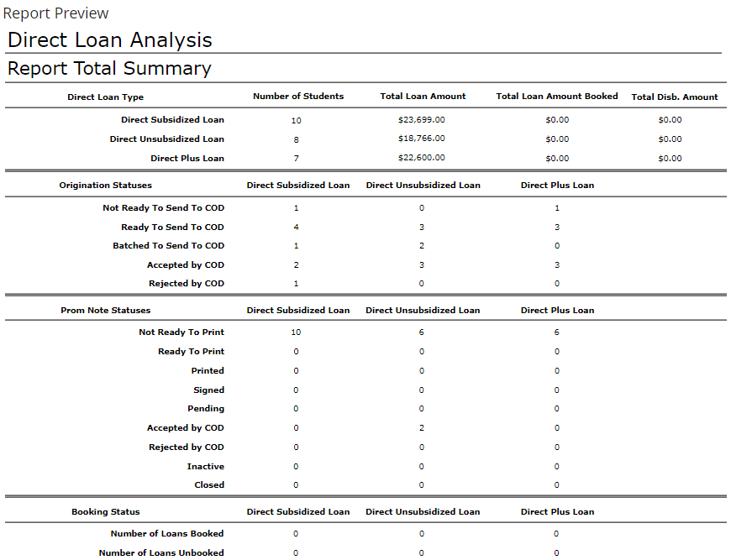
Task: Click the Direct Loan Type column header
Action: (106, 97)
